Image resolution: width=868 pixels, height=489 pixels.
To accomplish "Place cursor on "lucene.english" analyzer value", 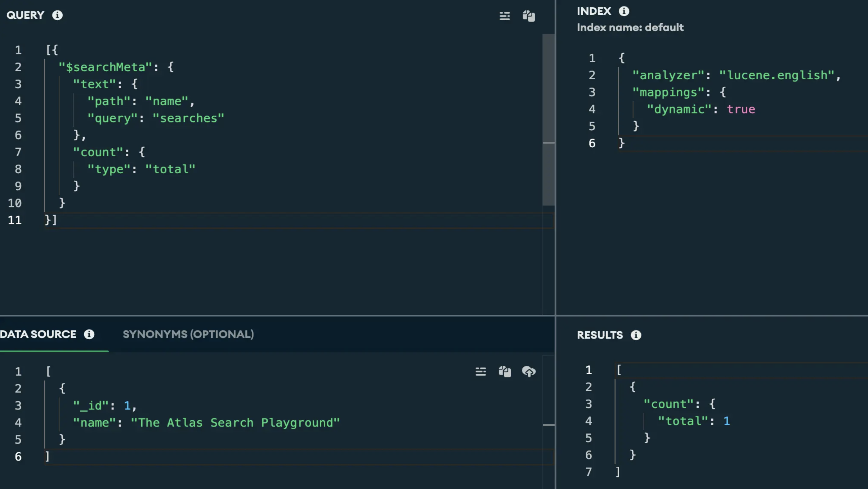I will point(777,75).
